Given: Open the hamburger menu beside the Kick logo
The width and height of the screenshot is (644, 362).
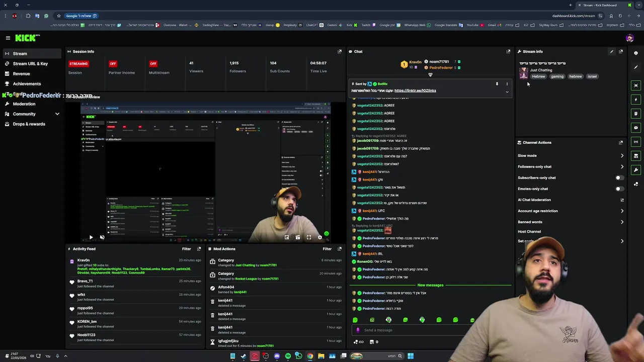Looking at the screenshot, I should click(x=8, y=38).
